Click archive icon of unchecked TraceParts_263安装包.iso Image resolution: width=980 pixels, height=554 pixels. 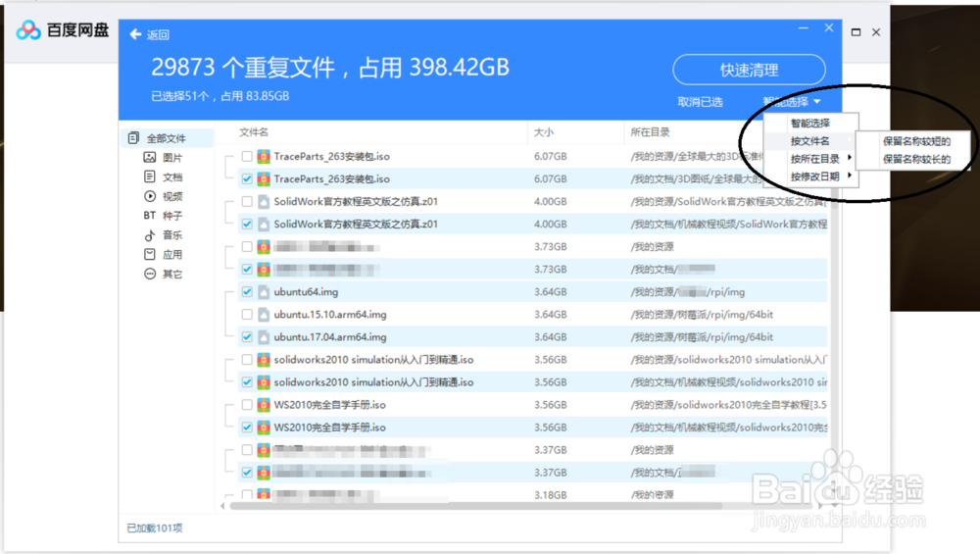pos(264,156)
